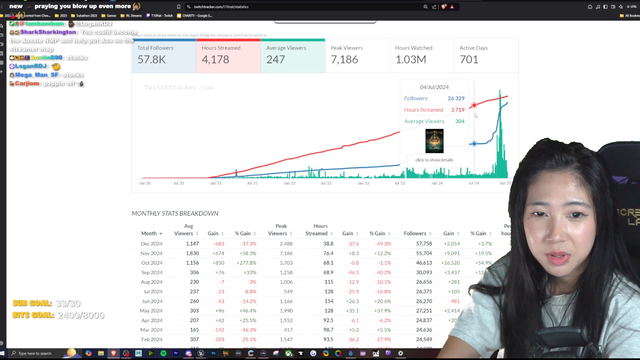Click the bookmark icon left of the URL
The width and height of the screenshot is (640, 360).
coord(178,7)
